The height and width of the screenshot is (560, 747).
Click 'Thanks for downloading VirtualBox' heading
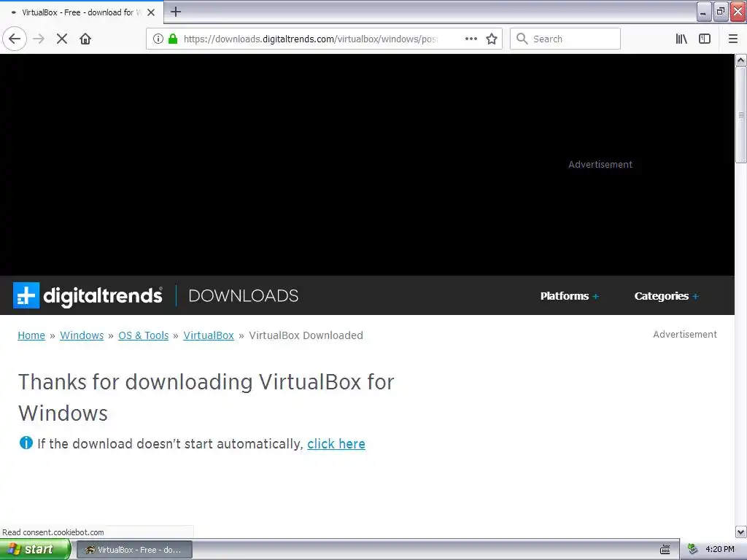pyautogui.click(x=206, y=397)
